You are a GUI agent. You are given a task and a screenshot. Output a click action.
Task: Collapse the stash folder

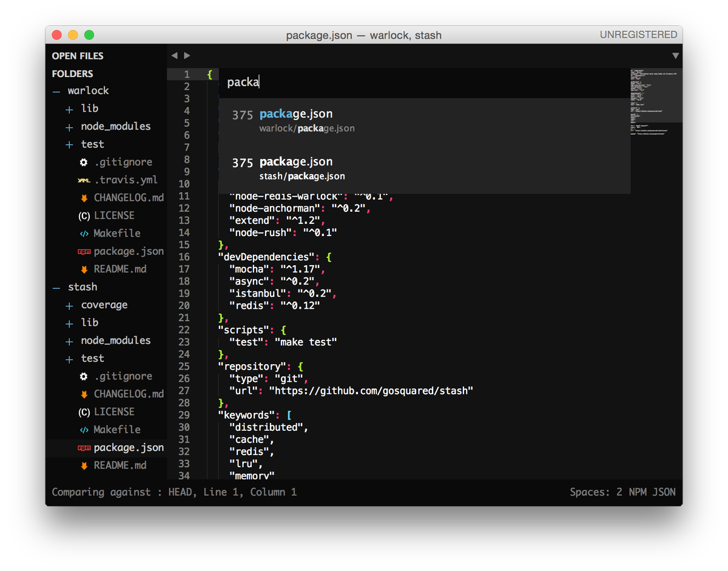[x=56, y=288]
